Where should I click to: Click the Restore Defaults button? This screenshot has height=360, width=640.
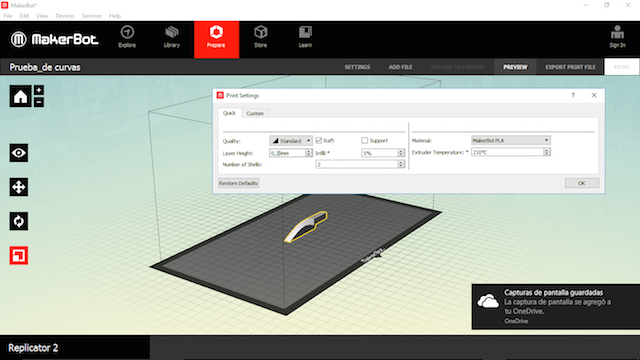coord(238,183)
